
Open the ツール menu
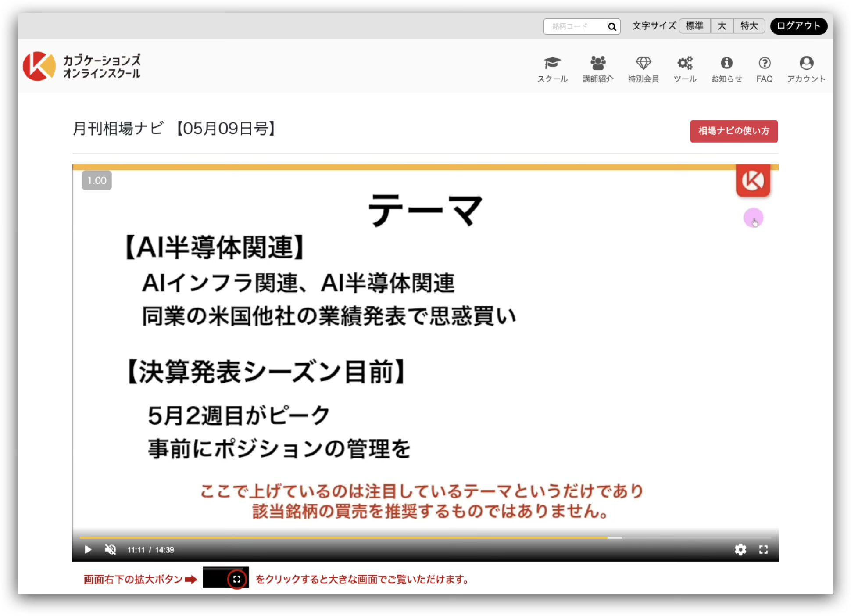coord(685,69)
